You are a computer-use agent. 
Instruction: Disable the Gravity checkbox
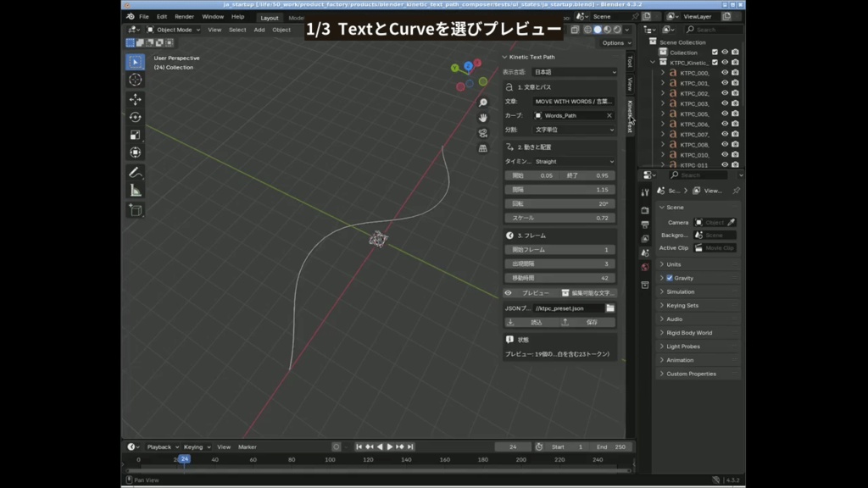670,278
